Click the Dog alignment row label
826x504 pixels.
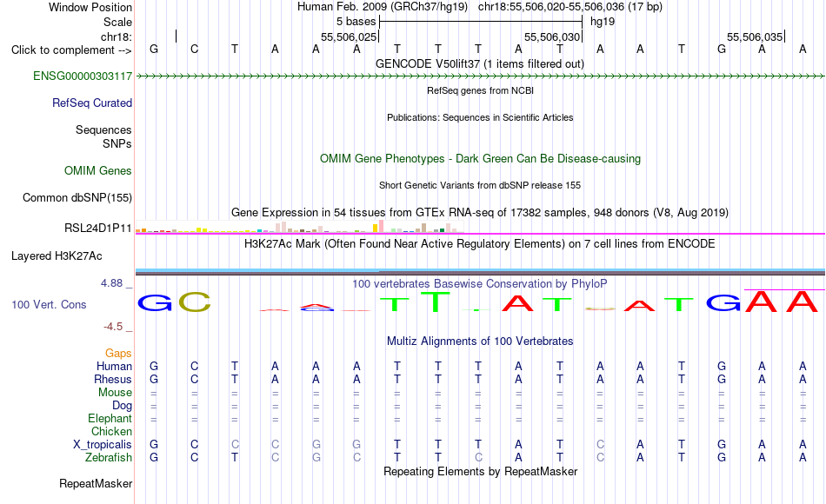point(122,406)
